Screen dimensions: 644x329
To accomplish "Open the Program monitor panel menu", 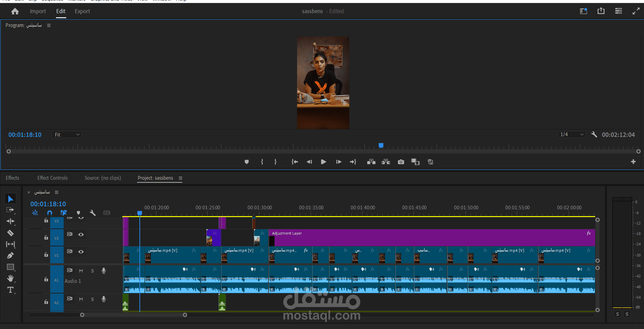I will (x=49, y=25).
